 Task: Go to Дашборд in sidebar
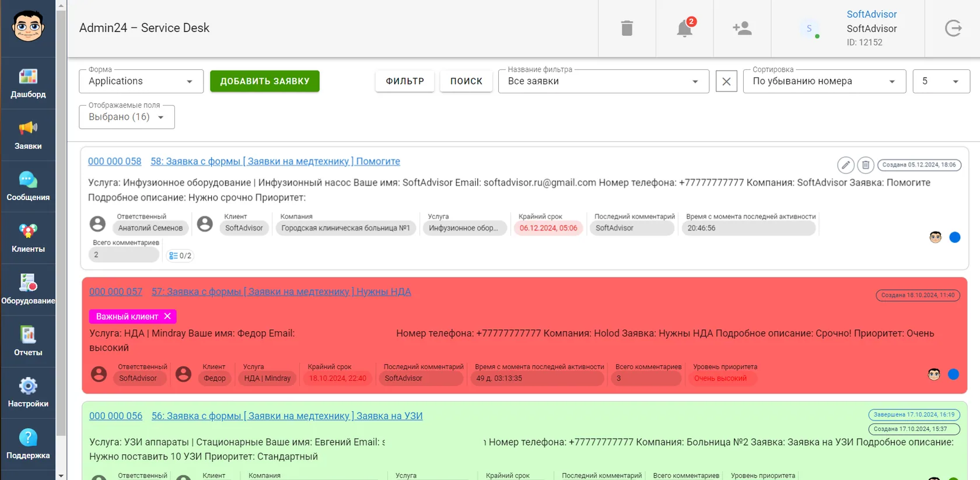tap(28, 83)
